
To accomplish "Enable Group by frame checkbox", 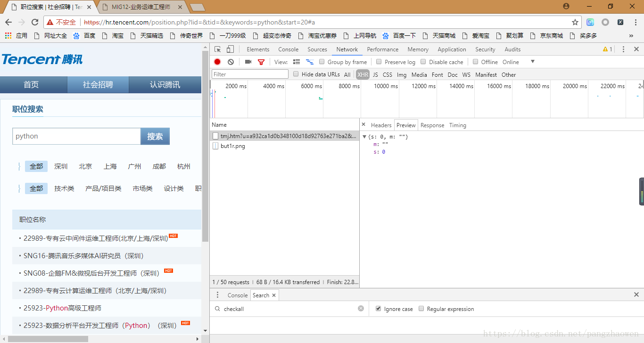I will pos(322,62).
